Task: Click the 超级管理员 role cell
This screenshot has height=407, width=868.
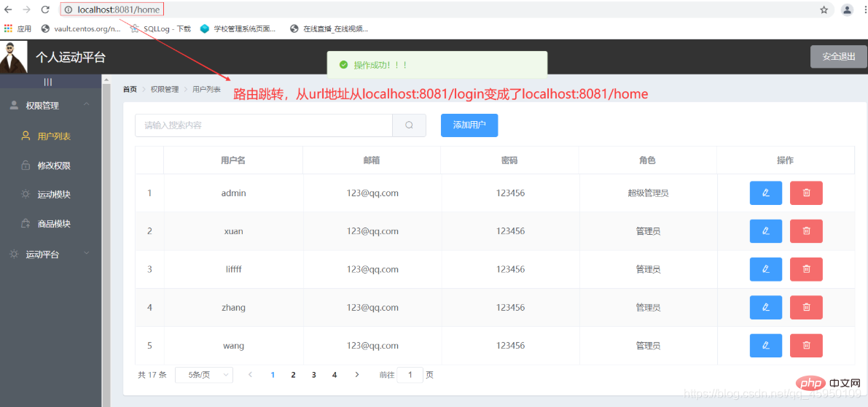Action: coord(648,193)
